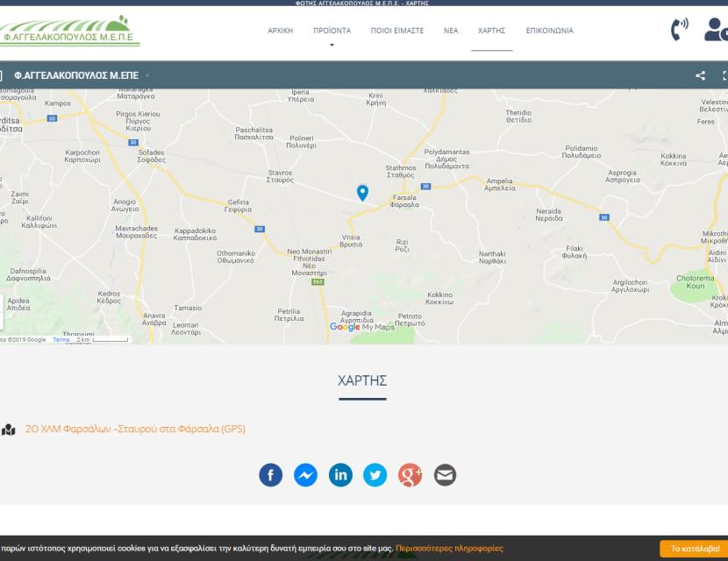Click the Gefiria Γεφύρια map label
The image size is (728, 561).
pyautogui.click(x=239, y=206)
